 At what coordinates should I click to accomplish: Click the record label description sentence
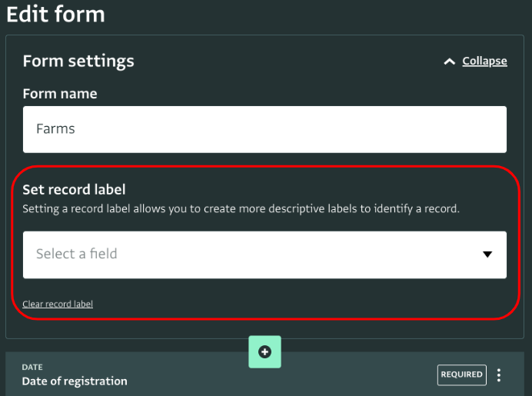(x=241, y=208)
